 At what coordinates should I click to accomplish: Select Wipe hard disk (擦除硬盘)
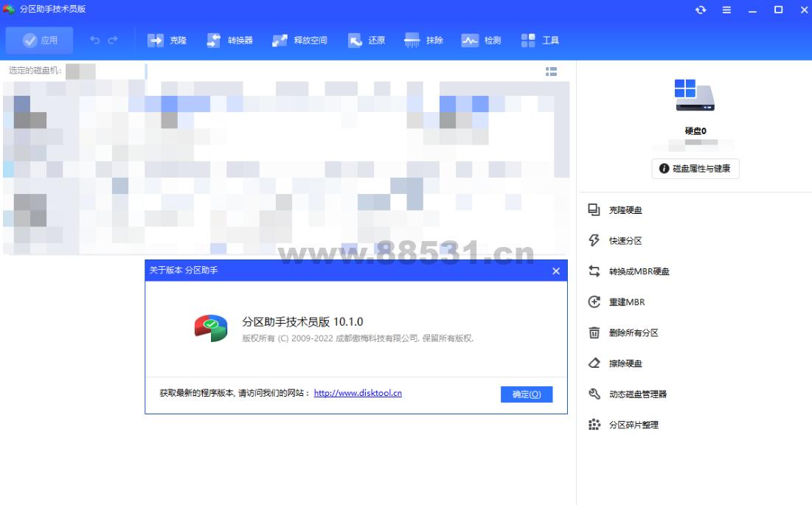(x=616, y=363)
